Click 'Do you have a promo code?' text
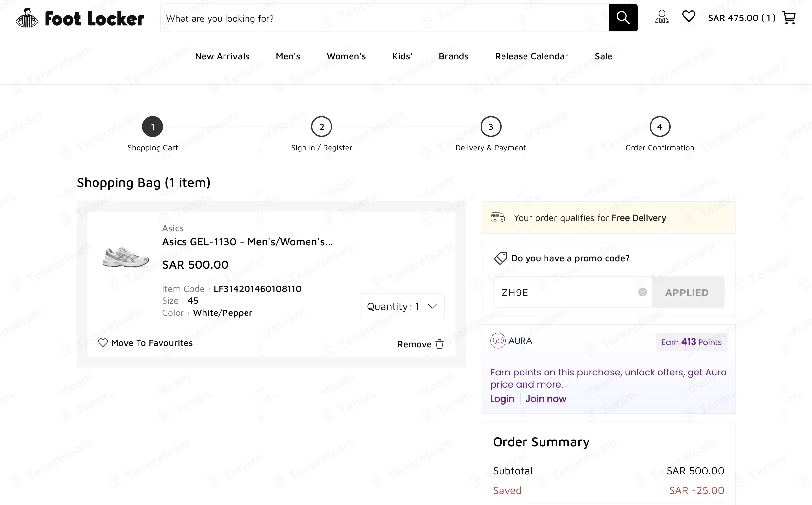This screenshot has height=505, width=812. [570, 258]
